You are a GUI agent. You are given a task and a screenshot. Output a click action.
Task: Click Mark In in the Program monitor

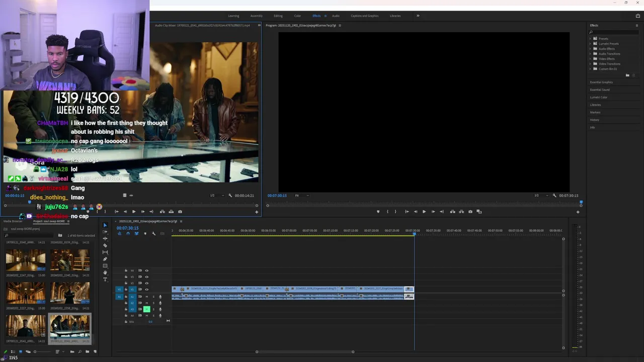[387, 212]
